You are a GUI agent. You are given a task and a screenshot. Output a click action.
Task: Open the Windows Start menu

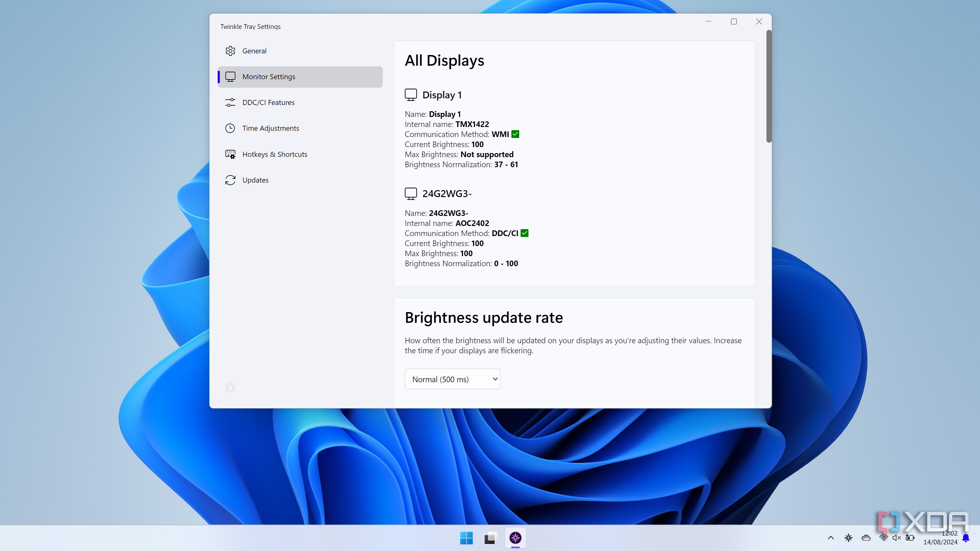click(x=466, y=538)
